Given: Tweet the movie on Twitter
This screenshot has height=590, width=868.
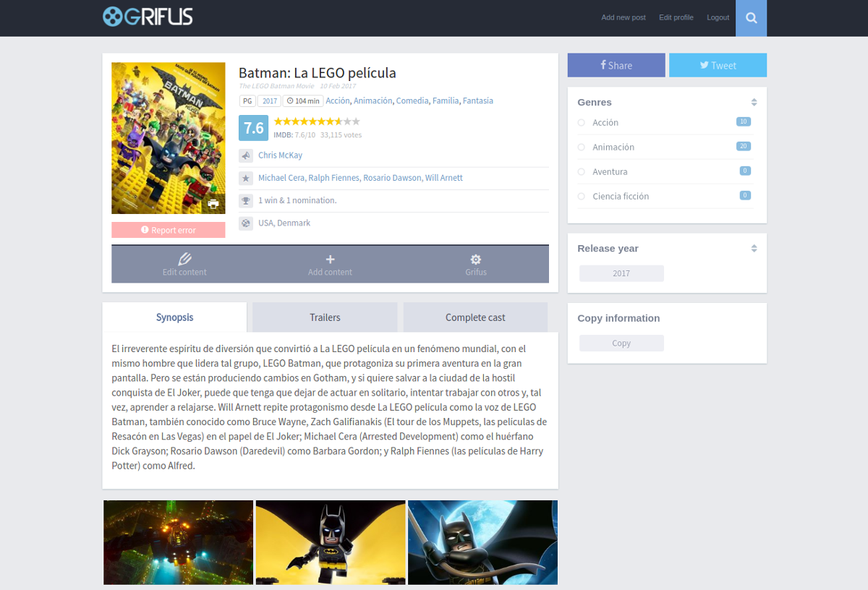Looking at the screenshot, I should coord(718,65).
